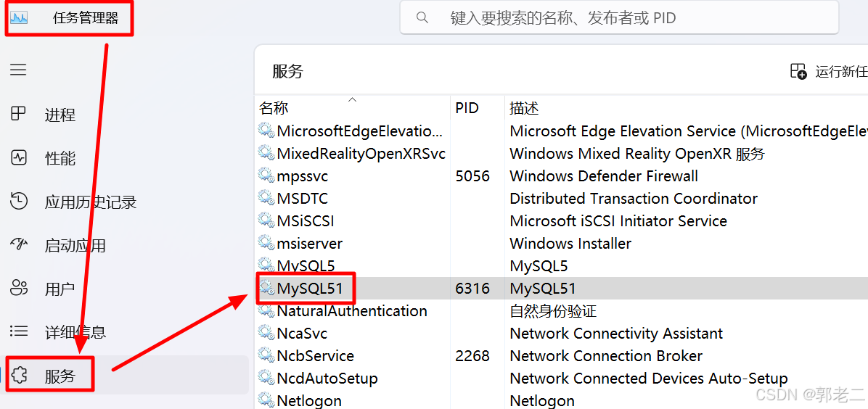The width and height of the screenshot is (868, 409).
Task: Click the search magnifier icon
Action: click(x=422, y=17)
